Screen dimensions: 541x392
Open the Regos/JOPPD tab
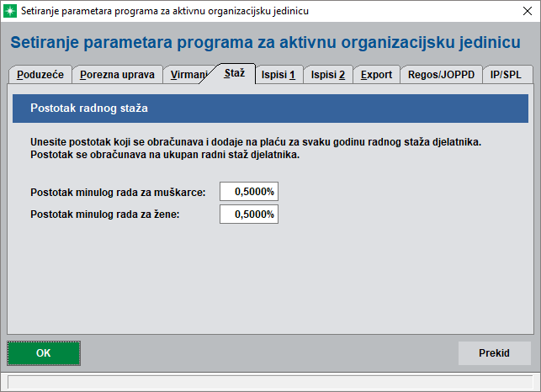441,75
